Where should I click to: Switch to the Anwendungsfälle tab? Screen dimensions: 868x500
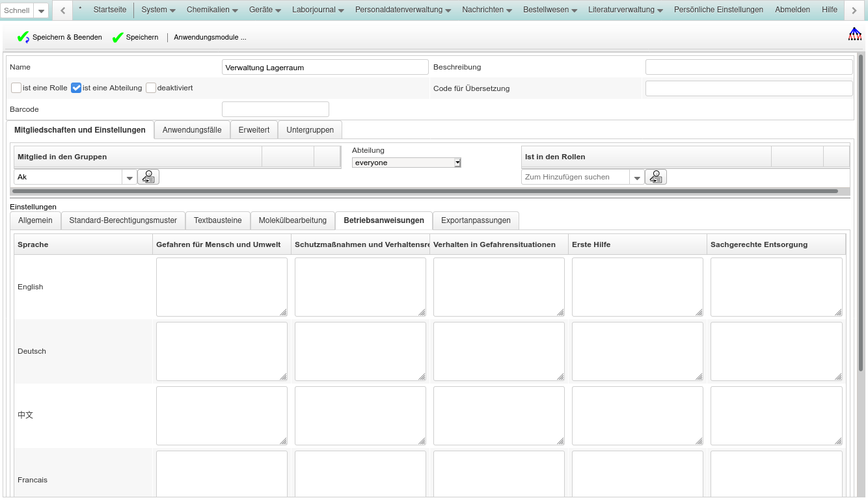coord(192,130)
